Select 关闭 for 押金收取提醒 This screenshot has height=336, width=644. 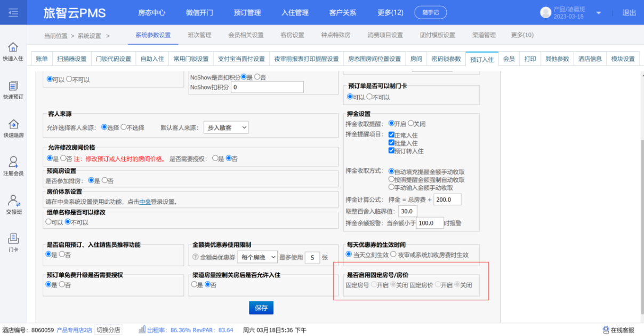[411, 123]
